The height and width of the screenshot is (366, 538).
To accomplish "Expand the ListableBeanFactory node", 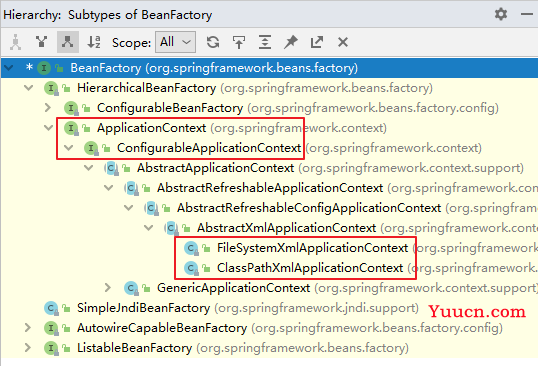I will [x=28, y=347].
